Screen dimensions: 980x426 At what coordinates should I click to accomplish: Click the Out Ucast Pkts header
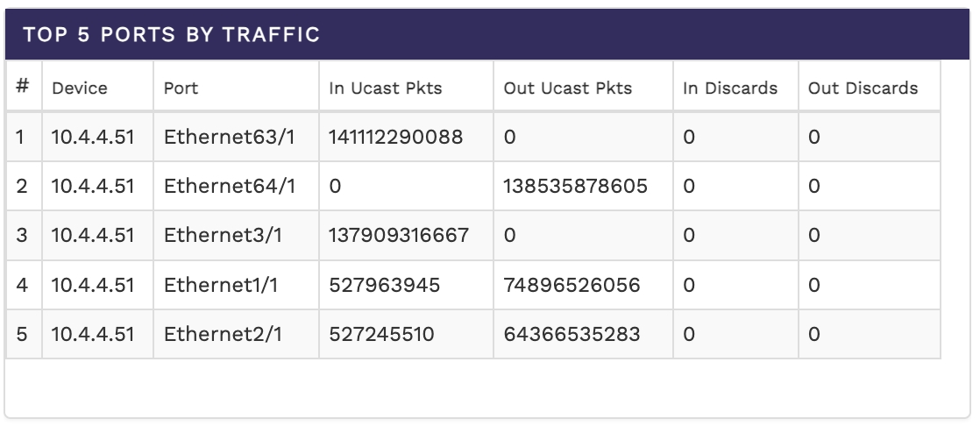(568, 88)
